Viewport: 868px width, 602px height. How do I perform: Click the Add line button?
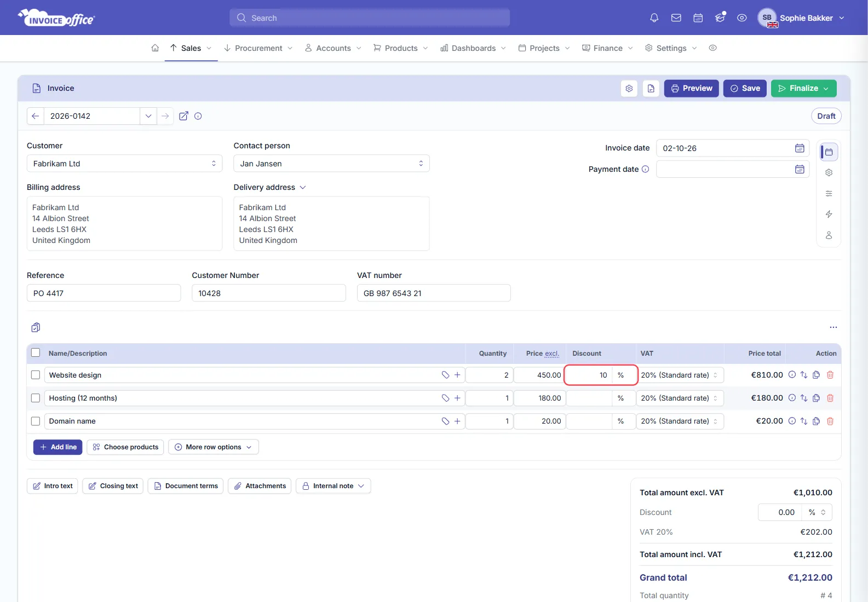pos(58,447)
